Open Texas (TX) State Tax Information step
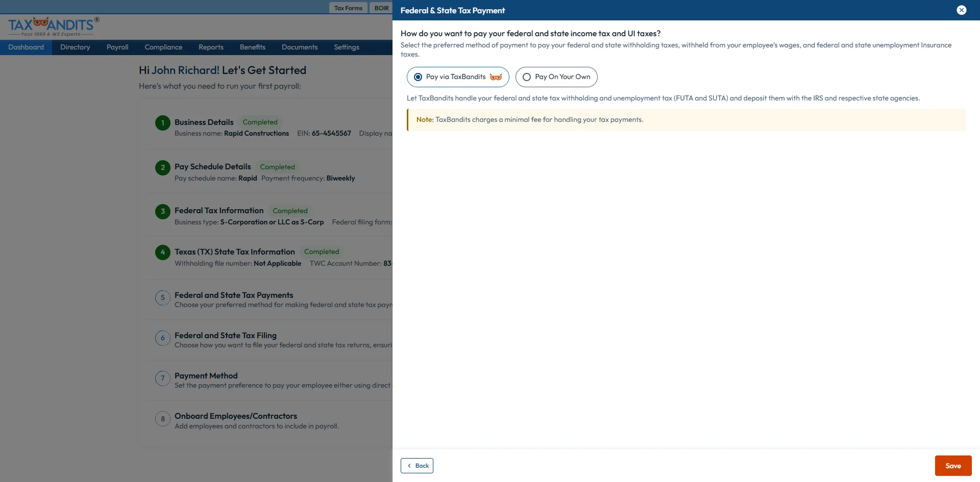980x482 pixels. coord(234,252)
